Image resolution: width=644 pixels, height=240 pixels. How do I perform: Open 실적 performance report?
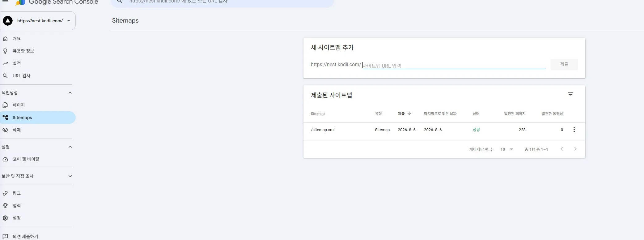point(38,63)
